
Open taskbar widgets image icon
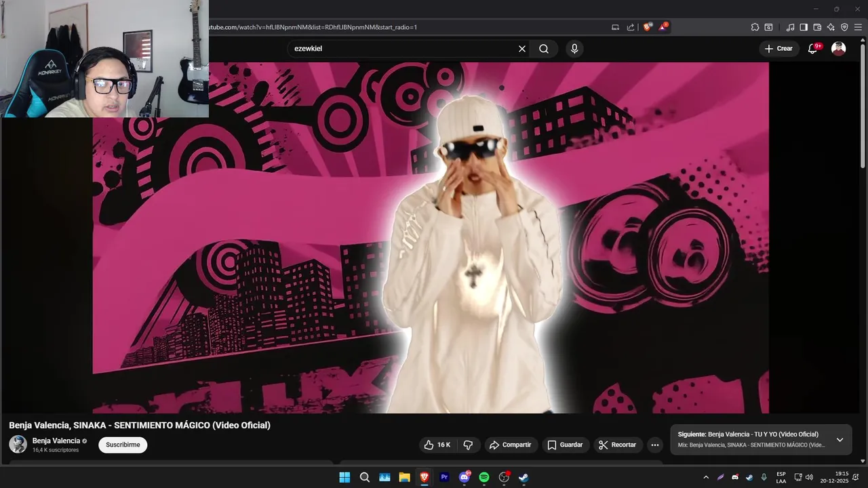[384, 477]
